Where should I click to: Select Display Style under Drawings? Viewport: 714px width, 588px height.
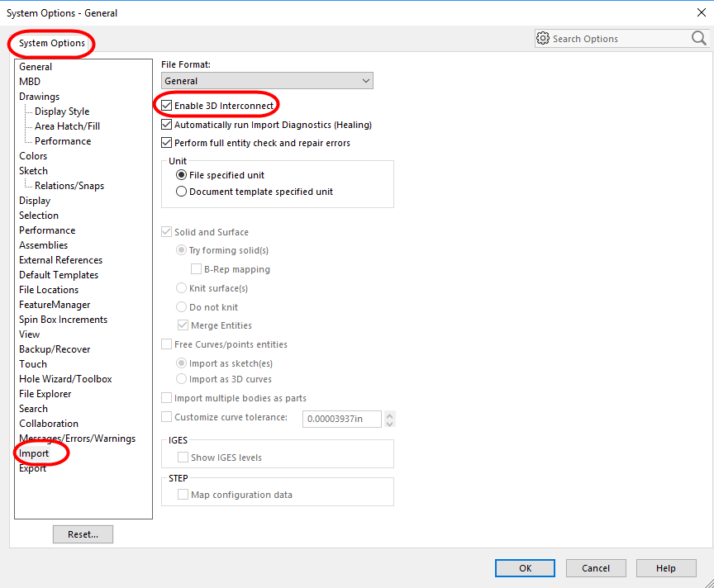[x=62, y=111]
